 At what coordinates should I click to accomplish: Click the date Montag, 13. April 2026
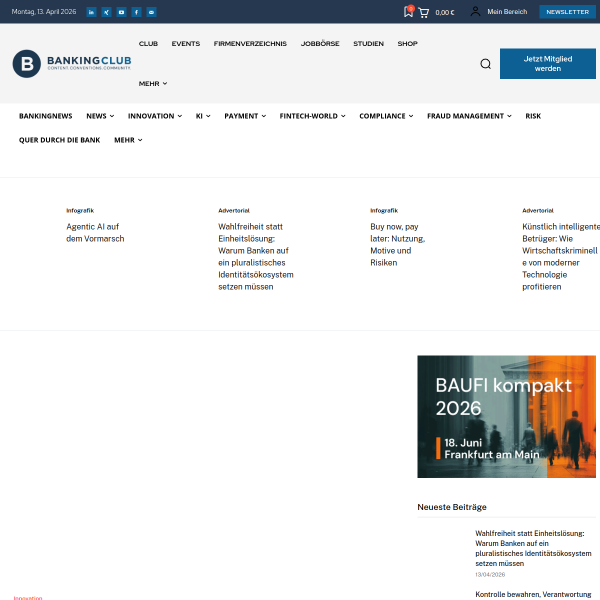44,12
